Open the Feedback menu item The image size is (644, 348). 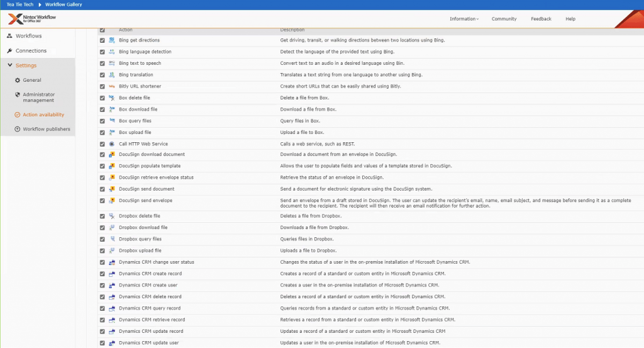pos(541,19)
